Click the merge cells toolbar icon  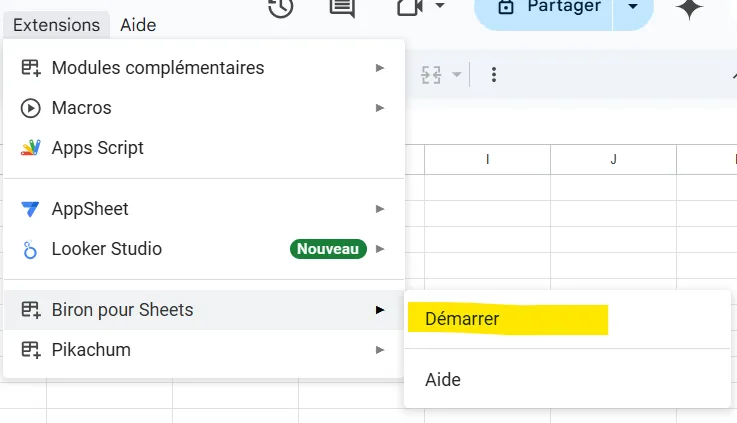pos(431,75)
